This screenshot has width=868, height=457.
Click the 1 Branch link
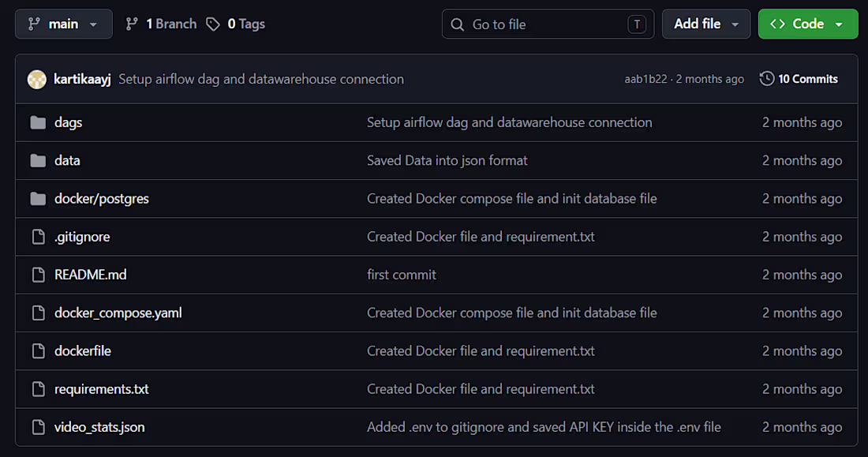161,24
